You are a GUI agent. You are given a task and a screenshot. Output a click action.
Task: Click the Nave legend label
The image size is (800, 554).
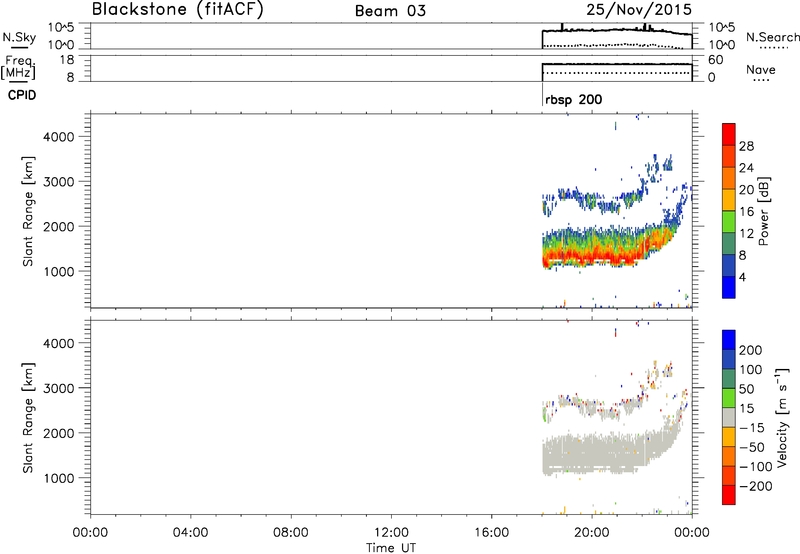(x=761, y=69)
